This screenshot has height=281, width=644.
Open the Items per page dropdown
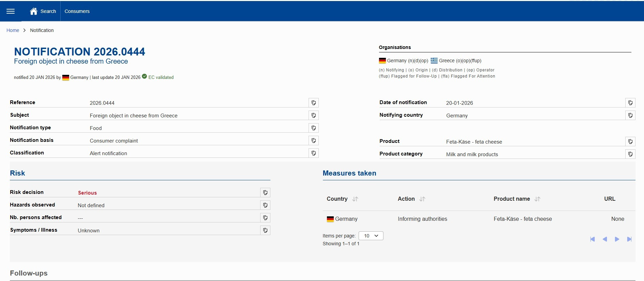click(x=371, y=236)
